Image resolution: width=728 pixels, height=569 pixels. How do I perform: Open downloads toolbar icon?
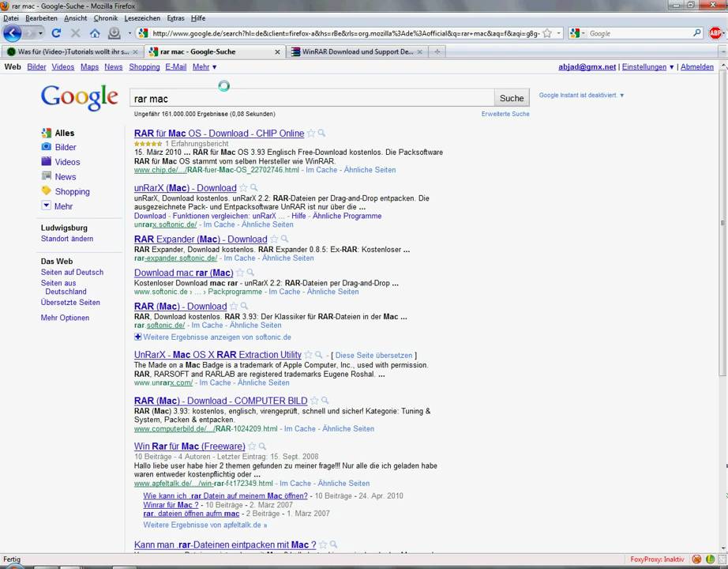[114, 33]
